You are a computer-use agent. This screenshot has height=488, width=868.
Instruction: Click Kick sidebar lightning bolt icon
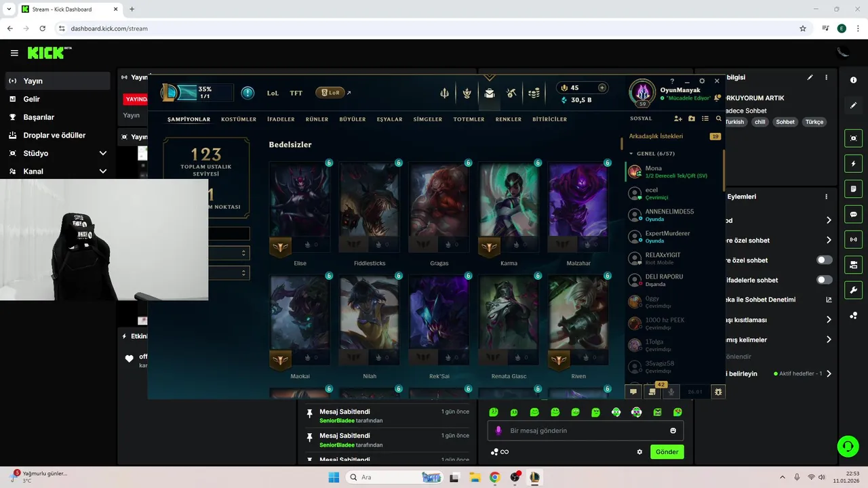pyautogui.click(x=853, y=163)
